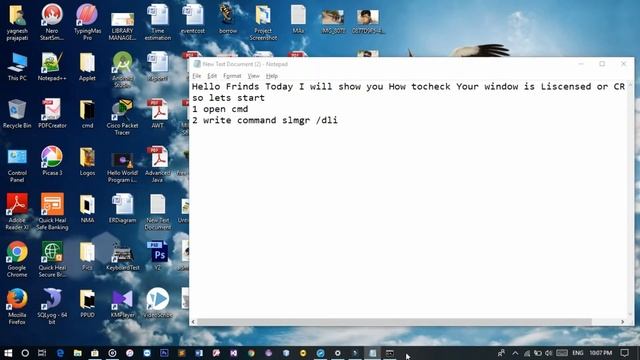
Task: Select the Android Studio desktop icon
Action: [x=122, y=70]
